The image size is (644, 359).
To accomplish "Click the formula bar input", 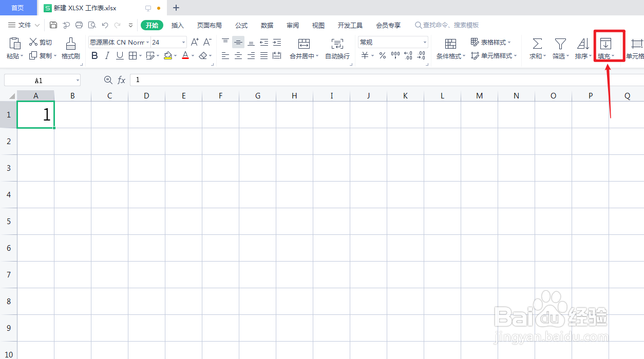I will [x=387, y=80].
